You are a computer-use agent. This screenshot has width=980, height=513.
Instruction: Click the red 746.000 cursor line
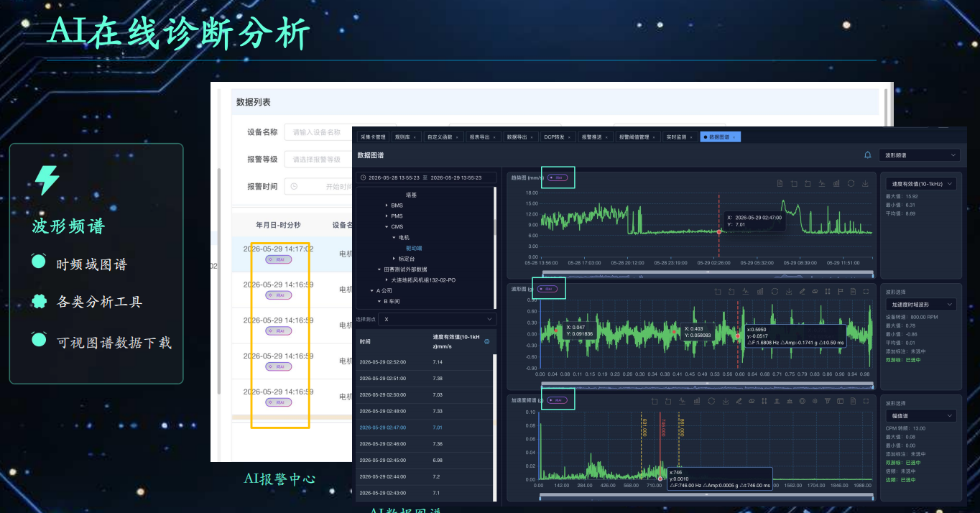(x=660, y=445)
